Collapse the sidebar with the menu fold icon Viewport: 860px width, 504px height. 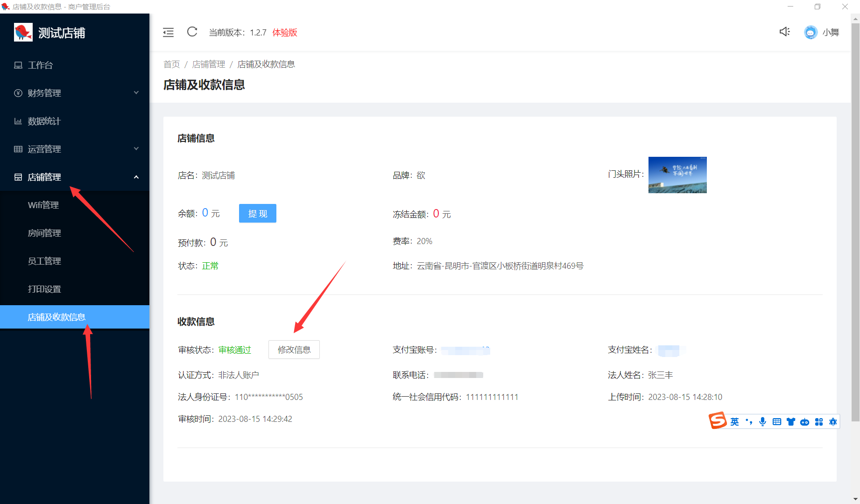[x=168, y=32]
